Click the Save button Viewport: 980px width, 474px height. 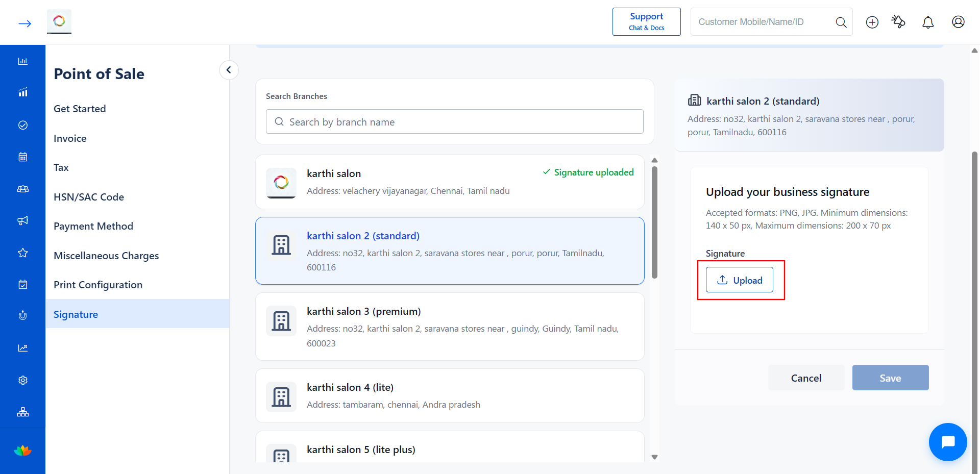[x=890, y=378]
